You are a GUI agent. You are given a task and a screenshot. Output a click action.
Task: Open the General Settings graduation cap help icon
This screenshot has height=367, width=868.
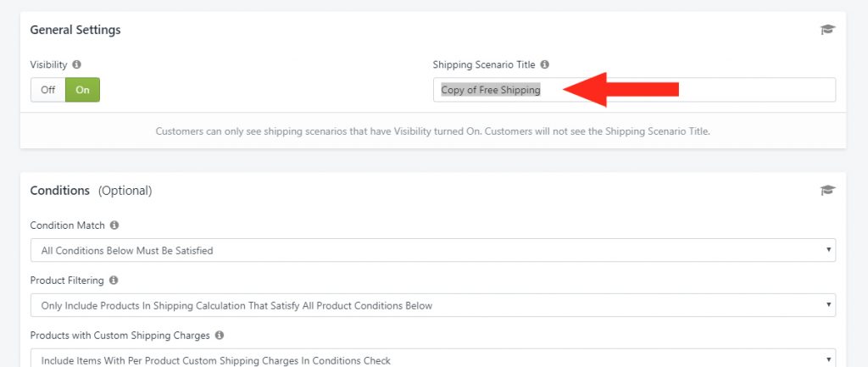click(827, 30)
